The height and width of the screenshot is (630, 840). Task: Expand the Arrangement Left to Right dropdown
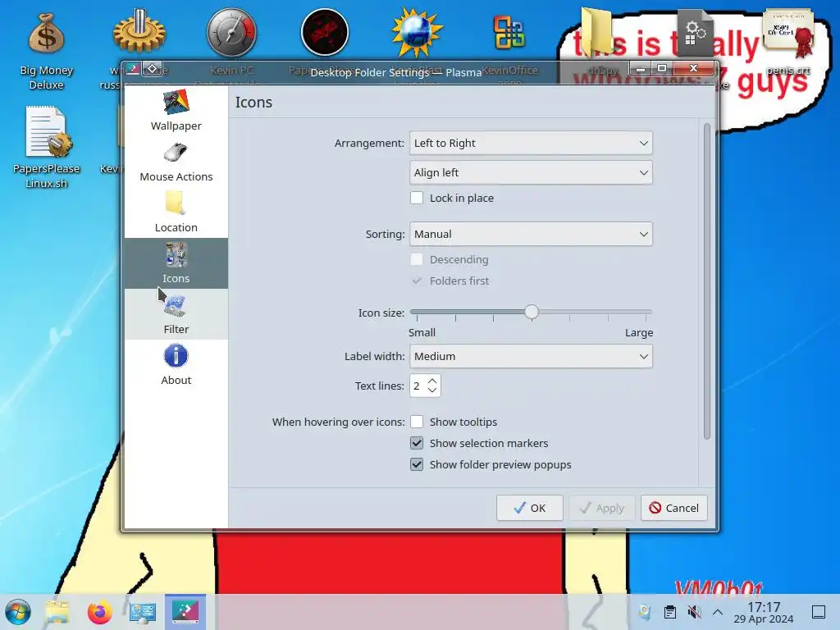click(x=531, y=143)
